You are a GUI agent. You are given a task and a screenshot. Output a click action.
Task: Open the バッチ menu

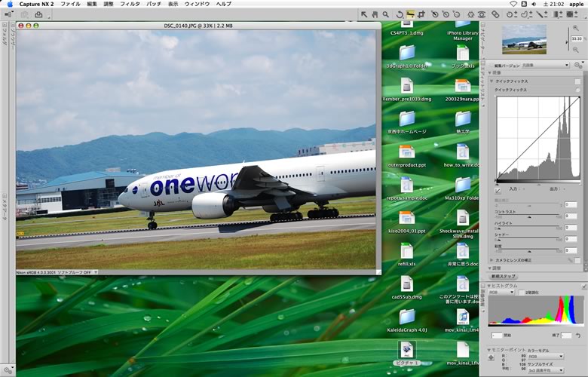154,4
